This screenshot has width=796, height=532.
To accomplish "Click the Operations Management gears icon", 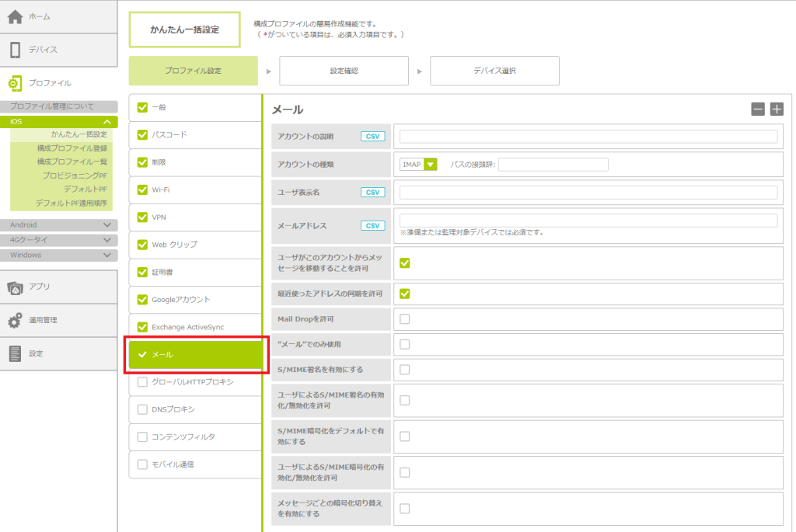I will pyautogui.click(x=16, y=320).
